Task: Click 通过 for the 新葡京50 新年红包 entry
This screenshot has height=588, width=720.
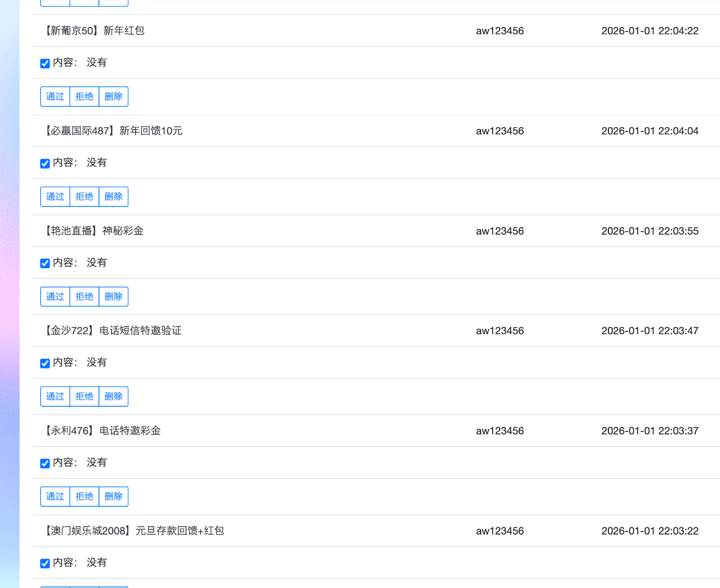Action: (x=55, y=97)
